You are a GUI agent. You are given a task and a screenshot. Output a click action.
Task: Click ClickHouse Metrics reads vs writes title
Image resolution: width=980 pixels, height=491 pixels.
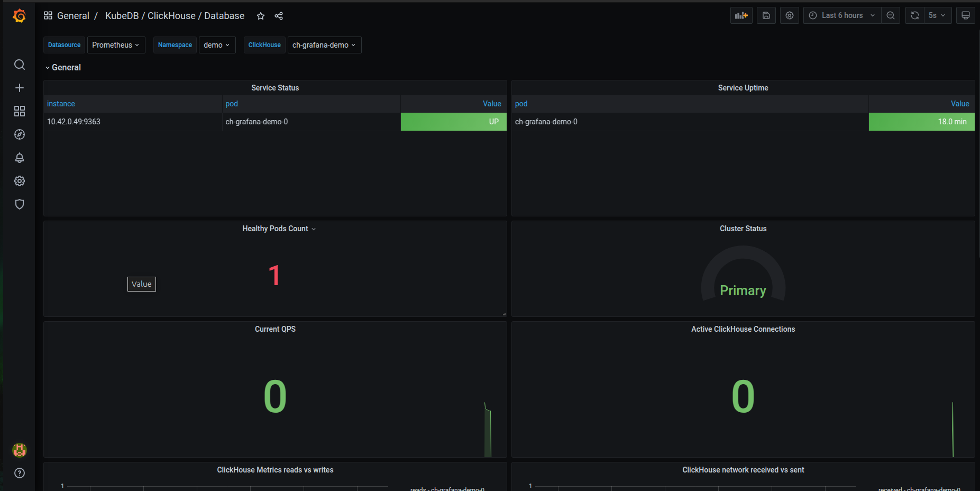(x=275, y=470)
